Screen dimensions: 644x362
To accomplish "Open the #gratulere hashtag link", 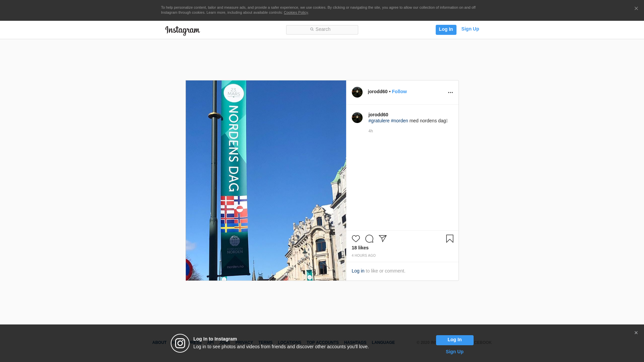I will point(379,121).
